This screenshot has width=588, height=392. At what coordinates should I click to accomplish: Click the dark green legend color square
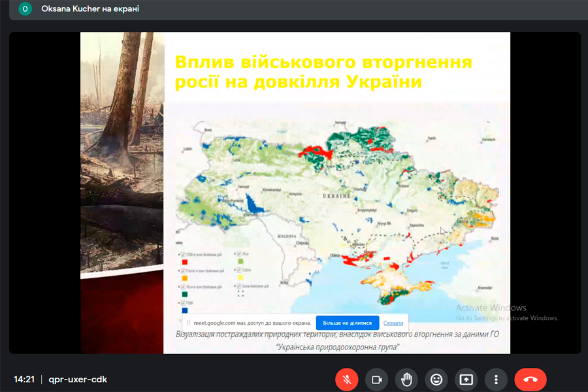point(184,295)
